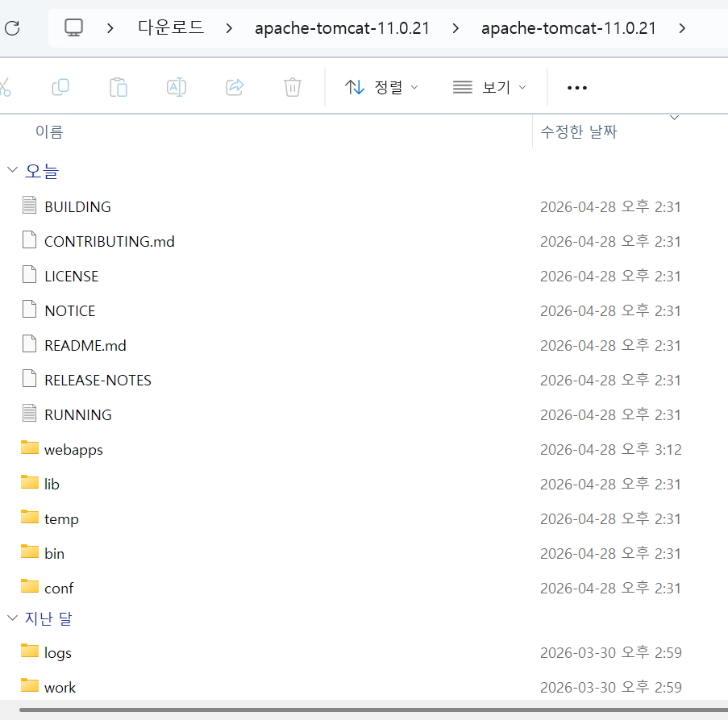Click the webapps folder name
The height and width of the screenshot is (720, 728).
point(74,450)
